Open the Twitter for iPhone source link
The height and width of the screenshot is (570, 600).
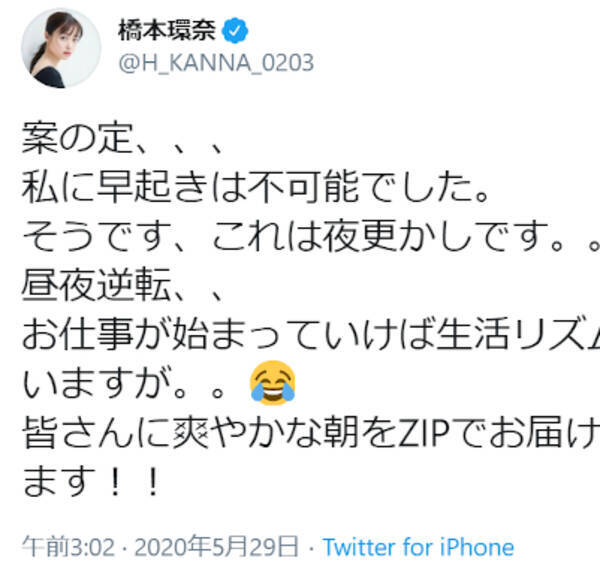[418, 547]
